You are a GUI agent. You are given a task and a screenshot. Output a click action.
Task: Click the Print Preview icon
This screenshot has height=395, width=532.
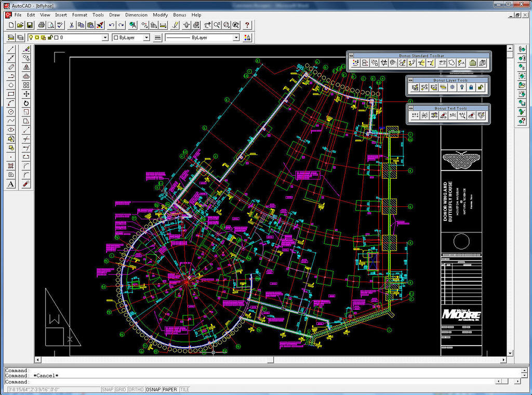[50, 25]
